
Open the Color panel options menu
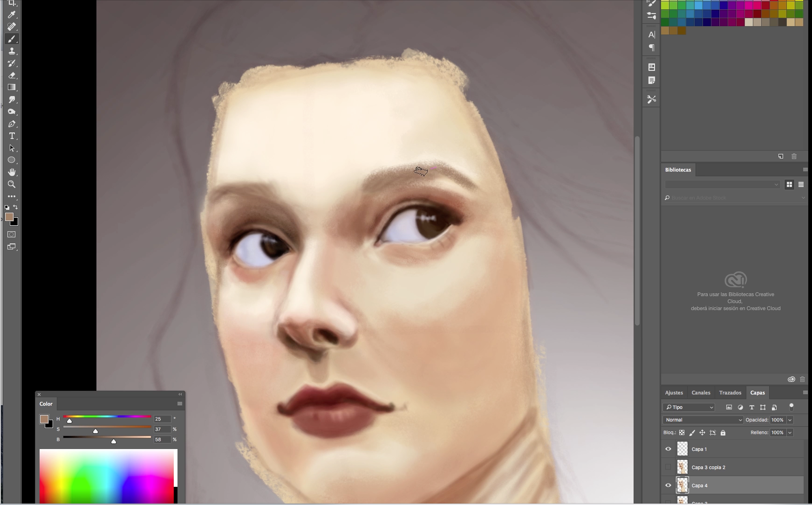click(x=180, y=404)
